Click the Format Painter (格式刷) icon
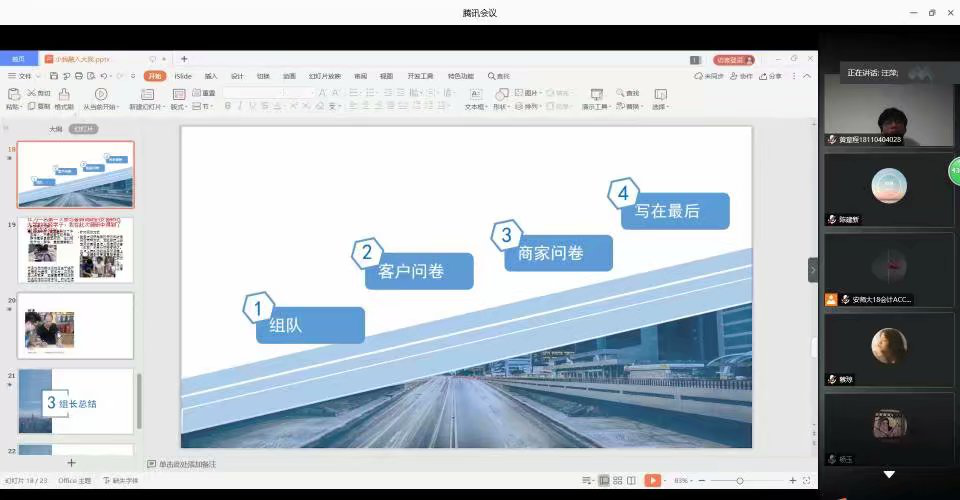The width and height of the screenshot is (960, 500). [63, 94]
